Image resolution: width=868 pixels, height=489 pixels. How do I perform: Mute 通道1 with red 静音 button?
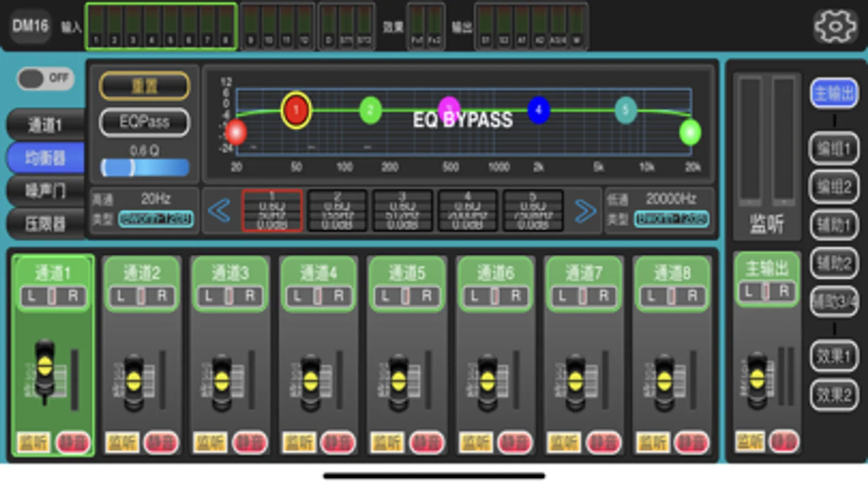(73, 442)
